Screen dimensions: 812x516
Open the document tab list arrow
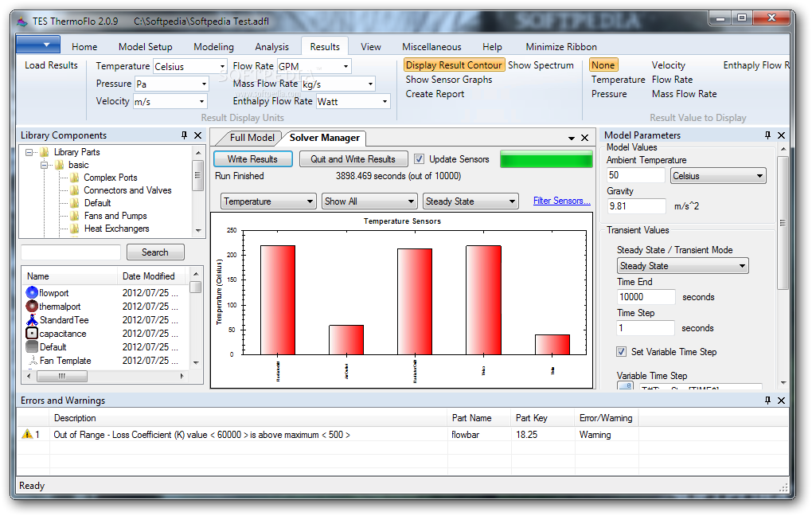572,139
